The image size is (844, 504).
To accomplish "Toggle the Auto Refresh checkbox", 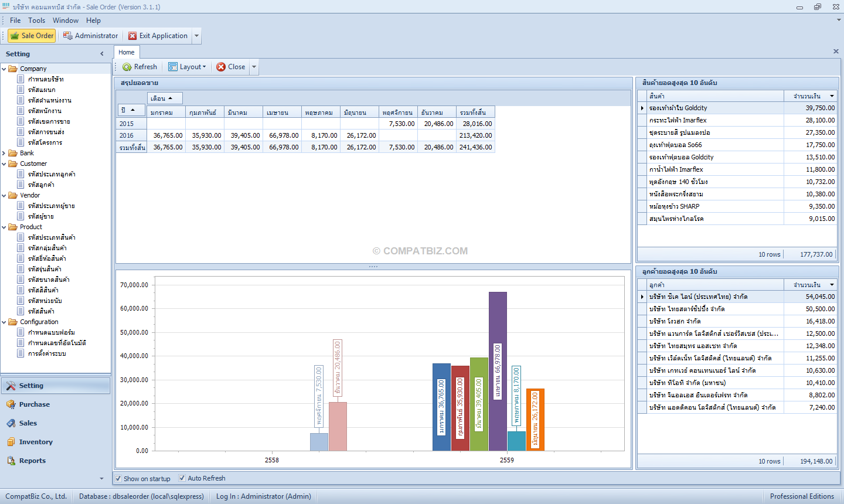I will click(182, 478).
